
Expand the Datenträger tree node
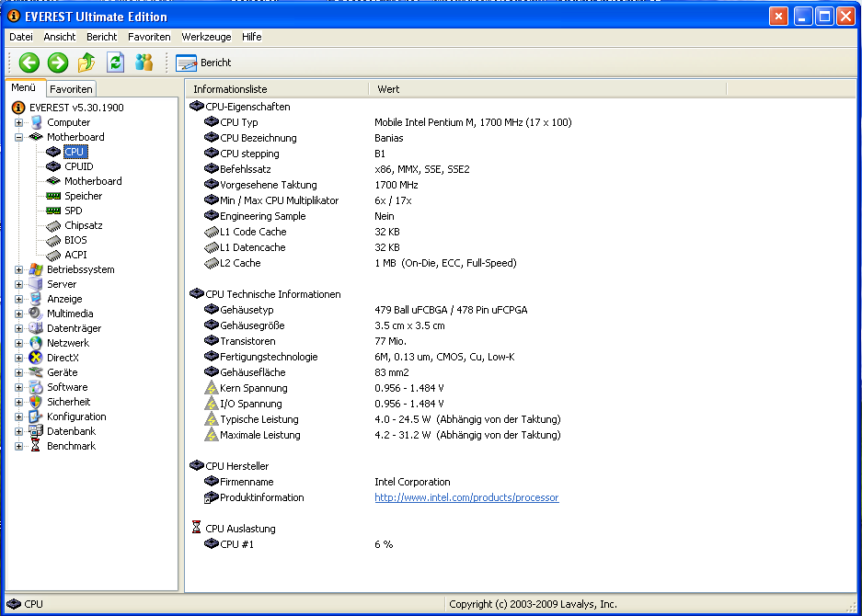point(18,328)
